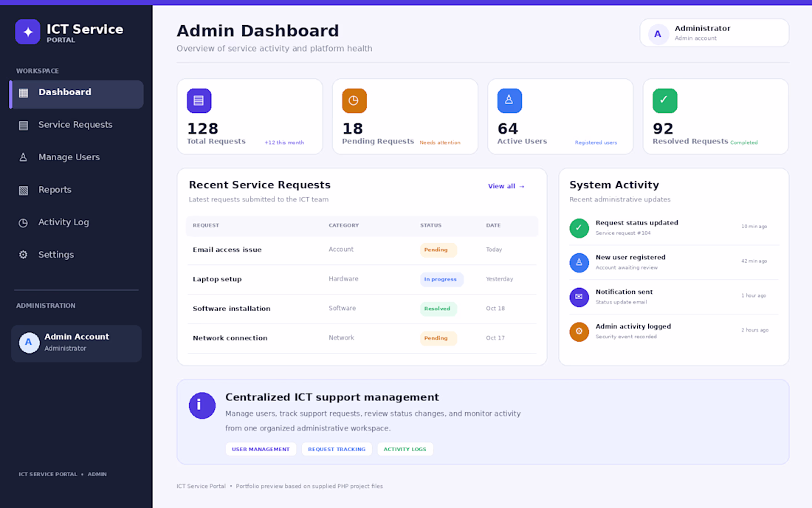Open the Dashboard menu item

coord(77,95)
